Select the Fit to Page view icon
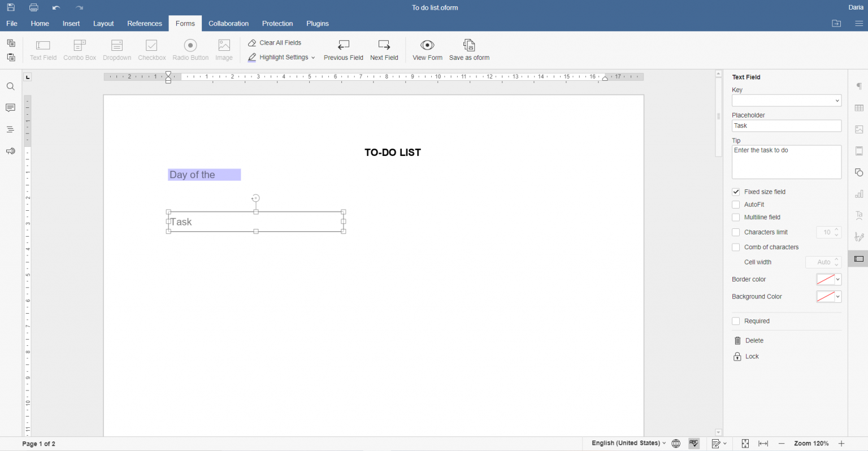Image resolution: width=868 pixels, height=451 pixels. point(745,443)
